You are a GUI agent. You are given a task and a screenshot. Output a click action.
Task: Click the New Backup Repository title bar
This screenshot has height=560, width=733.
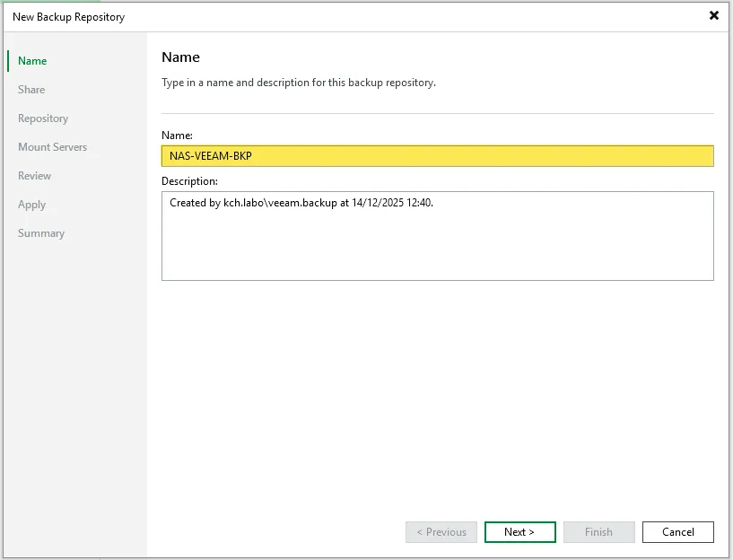(x=359, y=16)
